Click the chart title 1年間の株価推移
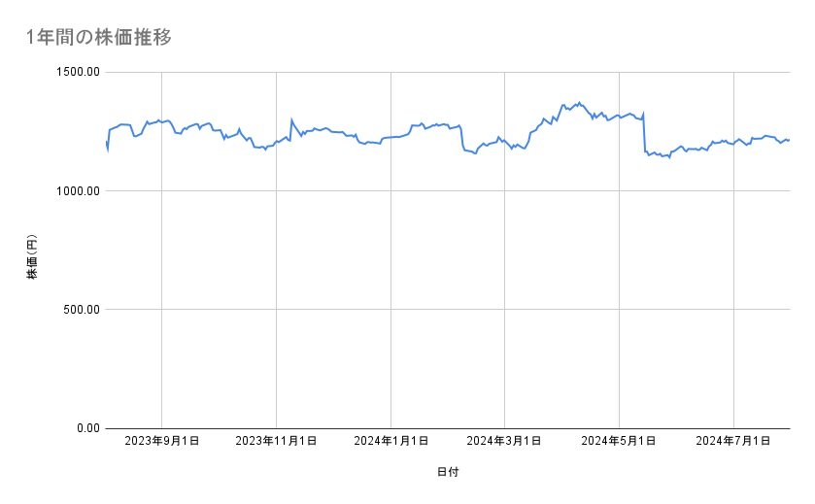 (100, 36)
